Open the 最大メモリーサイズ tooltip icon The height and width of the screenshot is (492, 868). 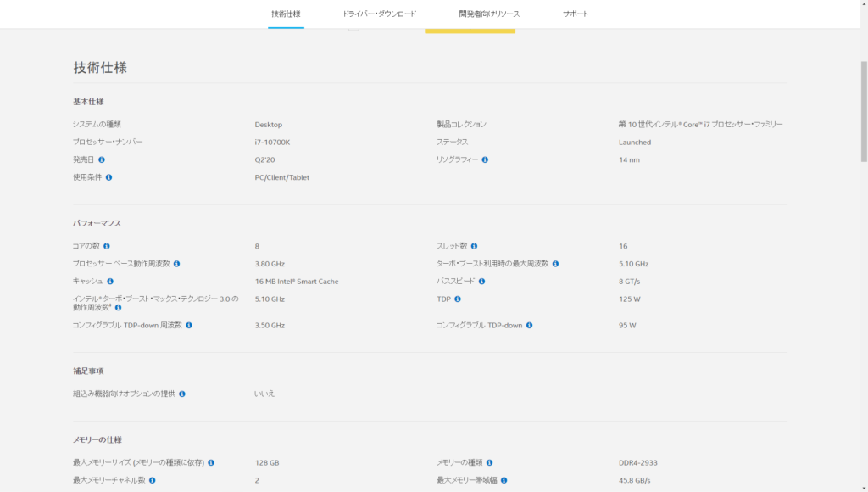click(x=210, y=462)
